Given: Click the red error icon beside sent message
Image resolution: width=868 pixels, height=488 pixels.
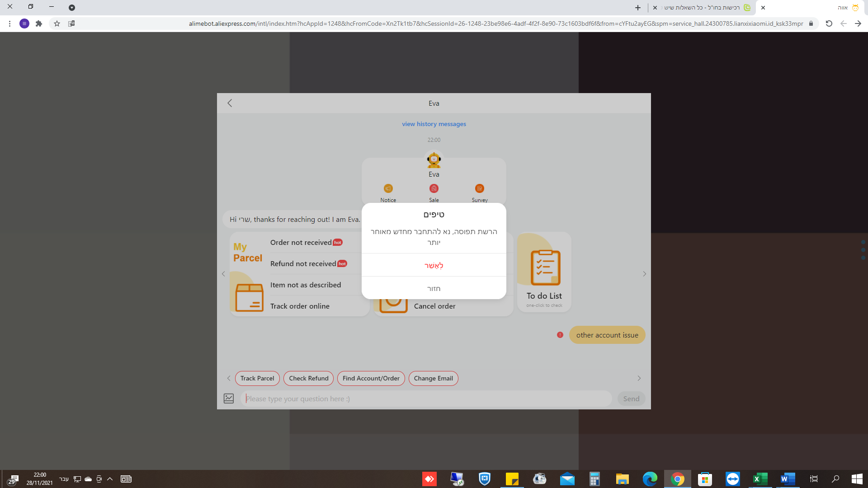Looking at the screenshot, I should point(560,335).
